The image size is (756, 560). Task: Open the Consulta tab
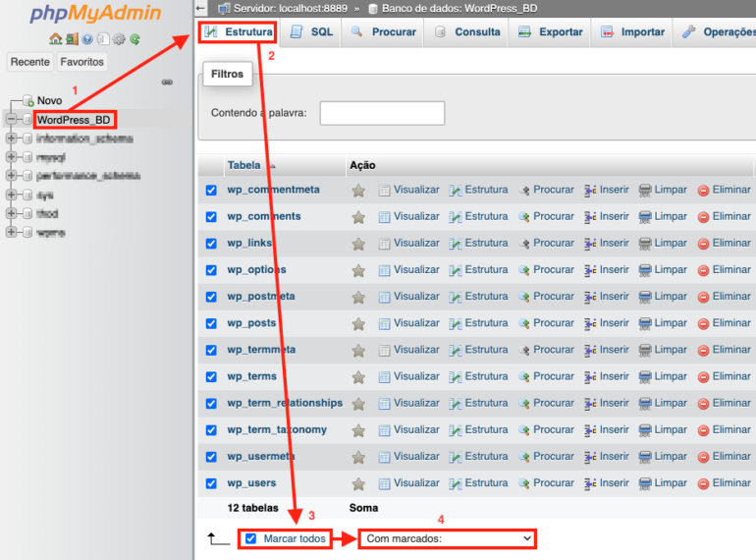coord(466,32)
